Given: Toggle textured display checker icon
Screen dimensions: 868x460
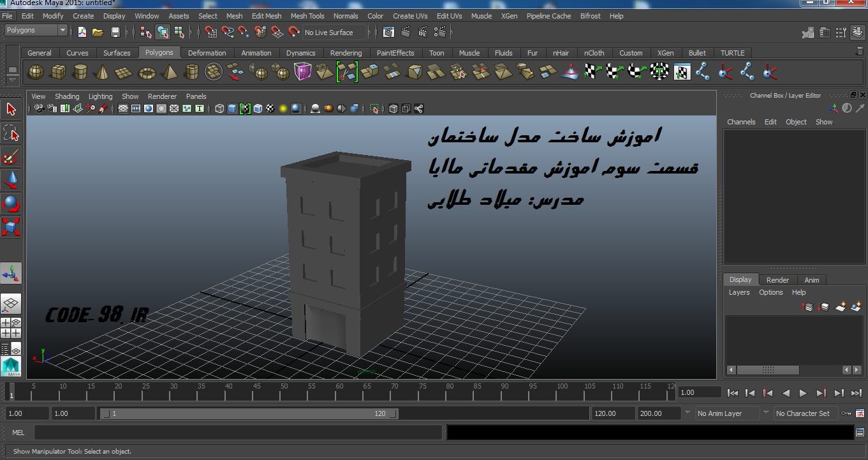Looking at the screenshot, I should point(270,108).
